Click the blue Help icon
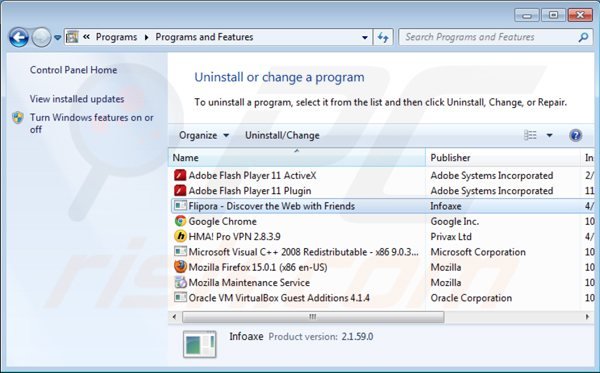 coord(576,135)
